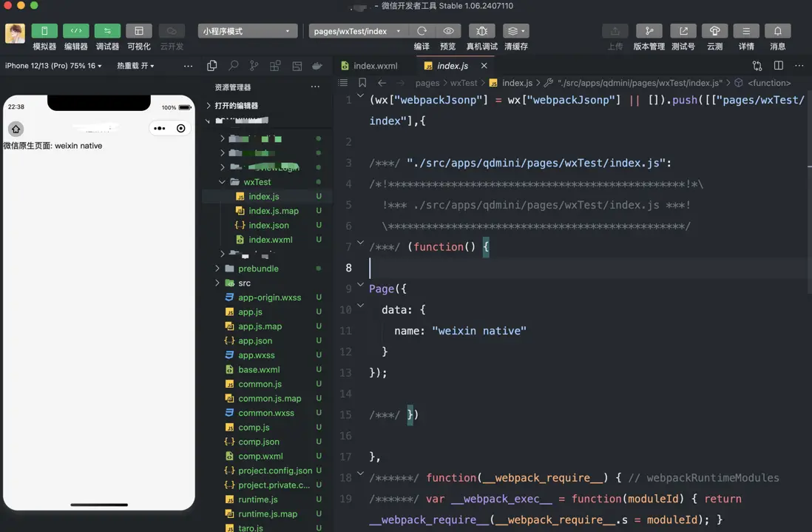The image size is (812, 532).
Task: Click the 预览 preview eye icon
Action: pos(448,31)
